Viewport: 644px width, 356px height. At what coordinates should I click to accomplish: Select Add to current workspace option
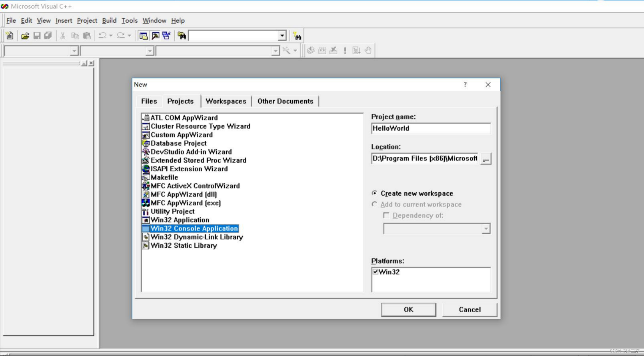tap(375, 204)
